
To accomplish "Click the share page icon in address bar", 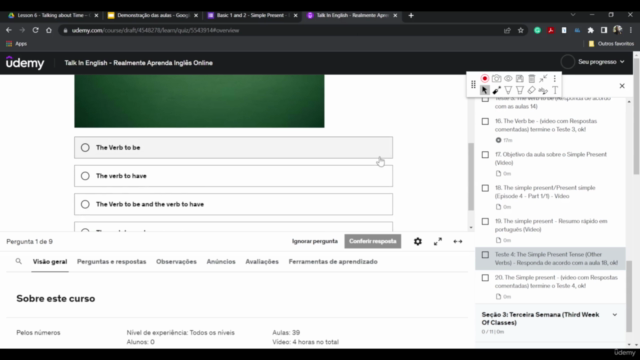I will 507,30.
